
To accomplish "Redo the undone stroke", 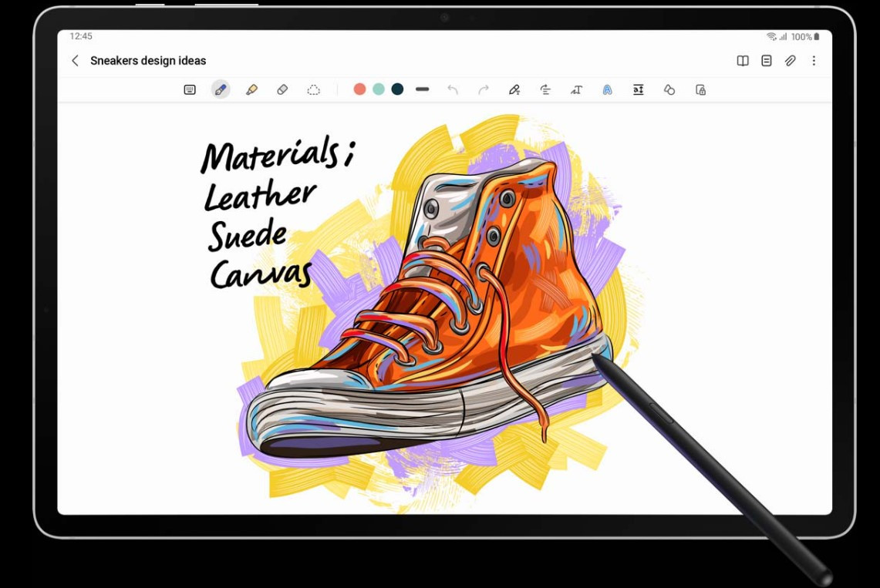I will (x=484, y=90).
